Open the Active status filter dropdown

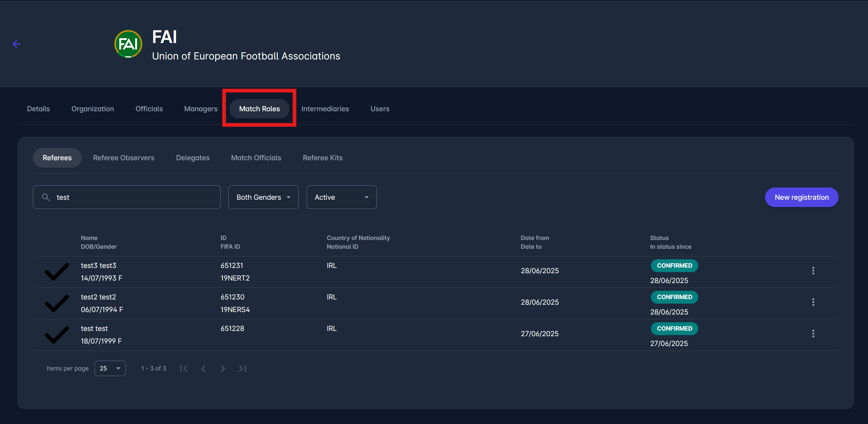341,197
